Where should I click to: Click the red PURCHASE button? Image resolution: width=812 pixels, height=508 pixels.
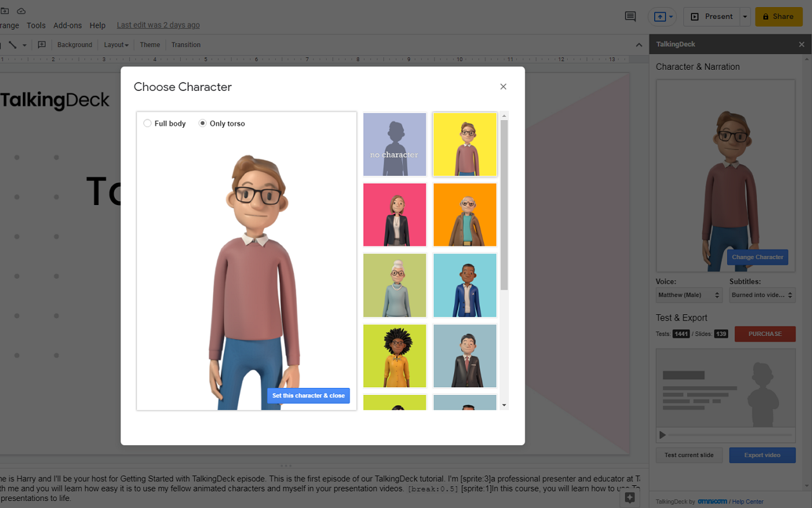point(764,333)
